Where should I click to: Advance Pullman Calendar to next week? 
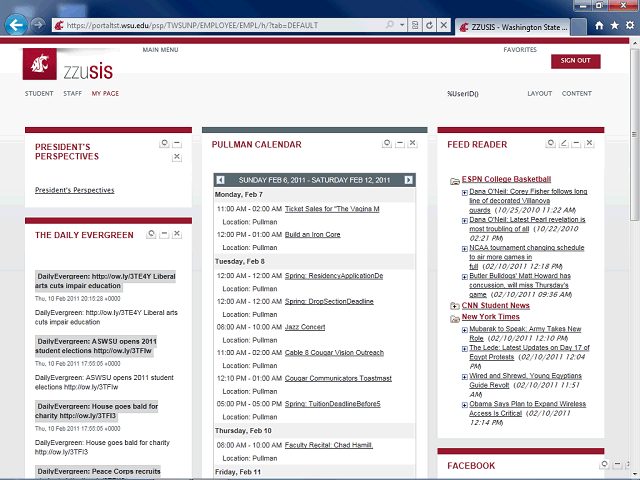[408, 180]
